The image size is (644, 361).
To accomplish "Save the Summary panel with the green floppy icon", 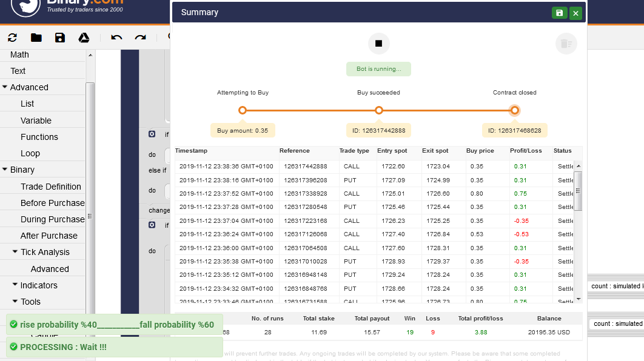I will [x=559, y=12].
